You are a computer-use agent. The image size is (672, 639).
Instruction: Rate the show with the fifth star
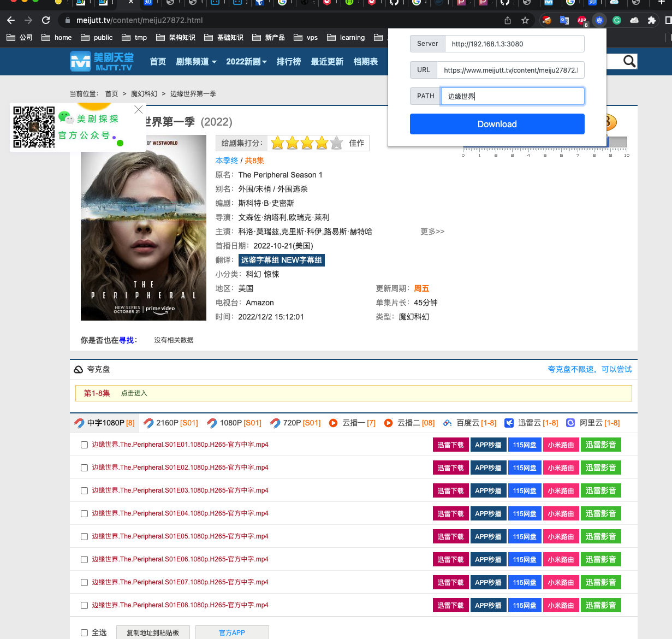coord(337,143)
